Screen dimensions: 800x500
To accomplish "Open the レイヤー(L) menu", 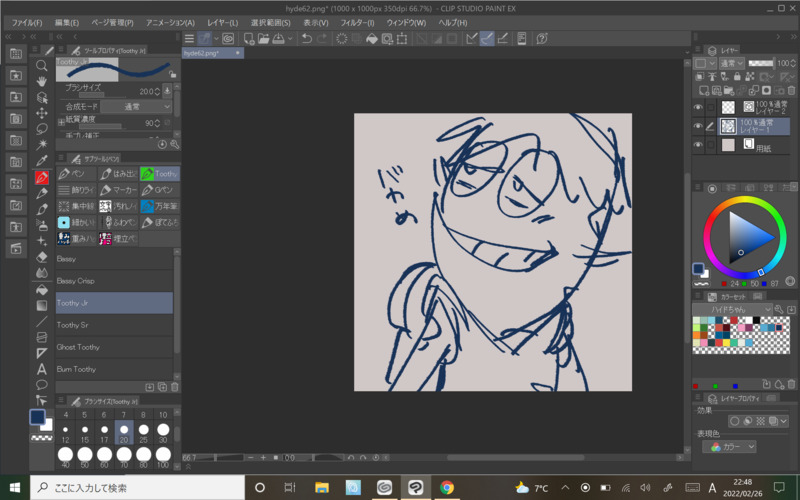I will (222, 23).
